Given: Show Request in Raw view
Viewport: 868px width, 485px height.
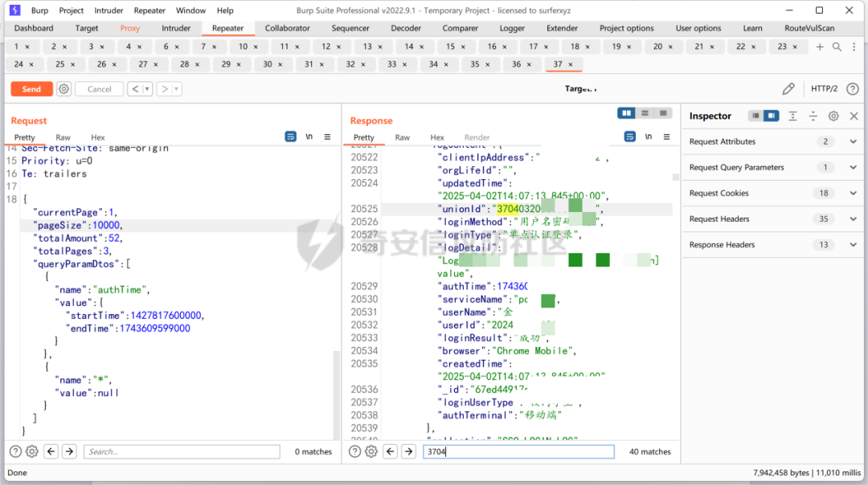Looking at the screenshot, I should pyautogui.click(x=63, y=137).
